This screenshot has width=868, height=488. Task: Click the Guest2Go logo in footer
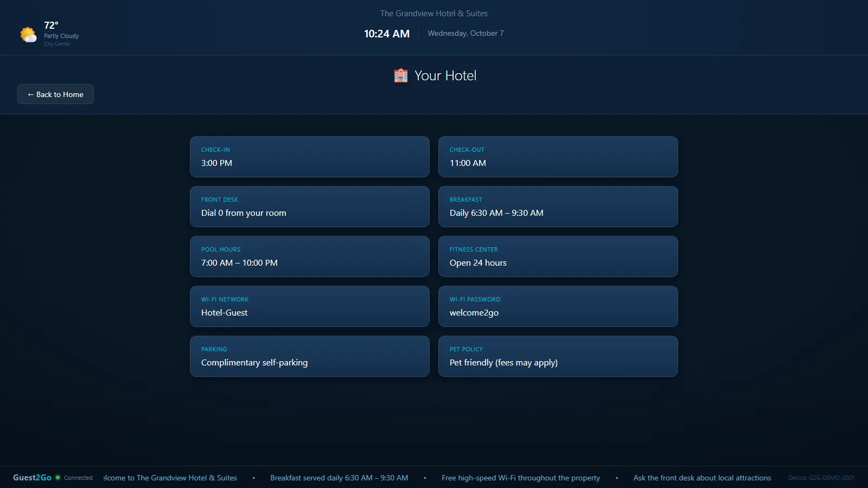tap(32, 478)
